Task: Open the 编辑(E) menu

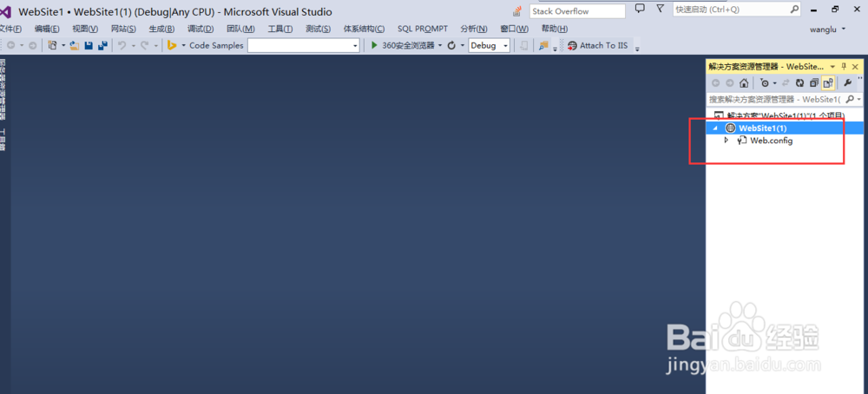Action: 47,29
